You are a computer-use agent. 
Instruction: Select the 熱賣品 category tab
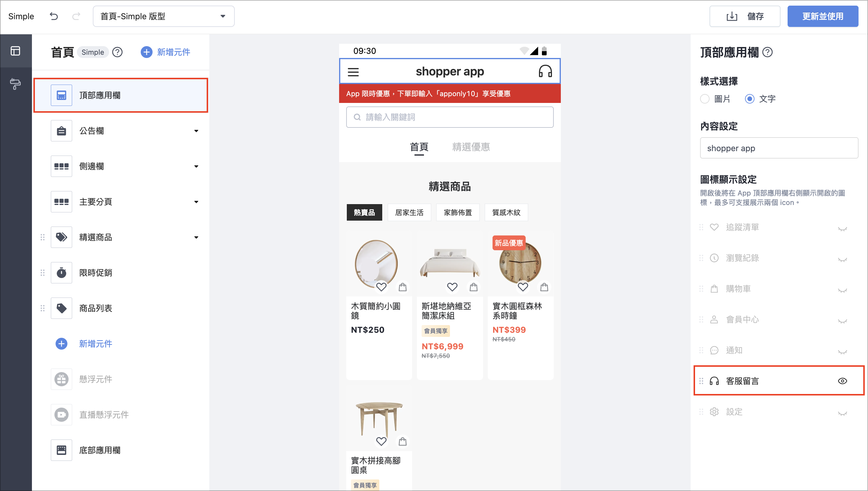point(364,212)
